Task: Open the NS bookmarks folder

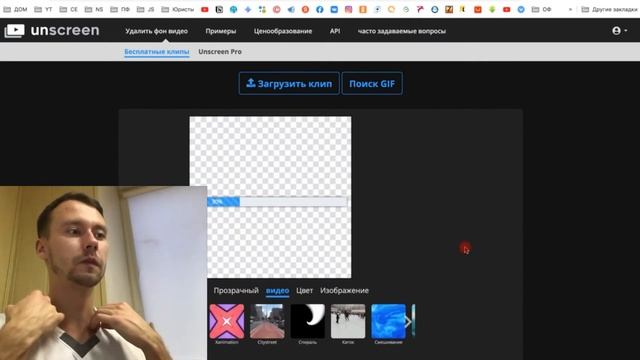Action: [x=94, y=9]
